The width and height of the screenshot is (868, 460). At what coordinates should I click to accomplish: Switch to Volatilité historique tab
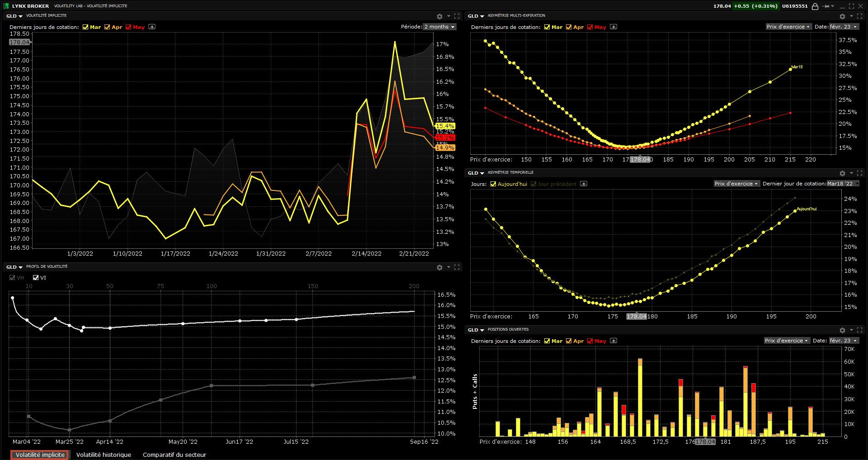point(104,455)
